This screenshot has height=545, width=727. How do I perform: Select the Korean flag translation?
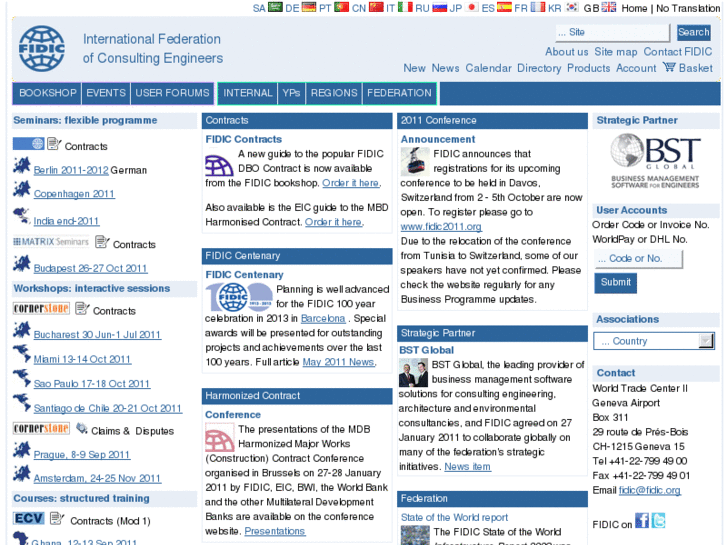click(x=572, y=7)
